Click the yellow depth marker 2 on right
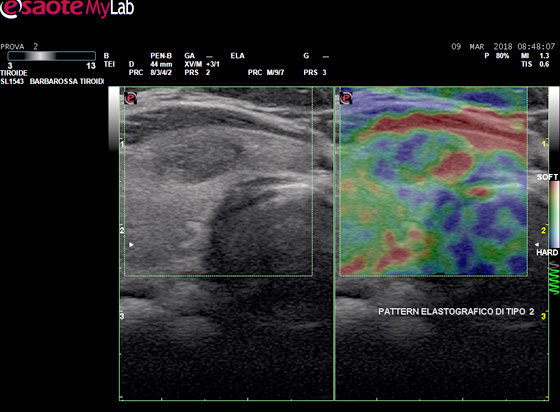 point(544,230)
